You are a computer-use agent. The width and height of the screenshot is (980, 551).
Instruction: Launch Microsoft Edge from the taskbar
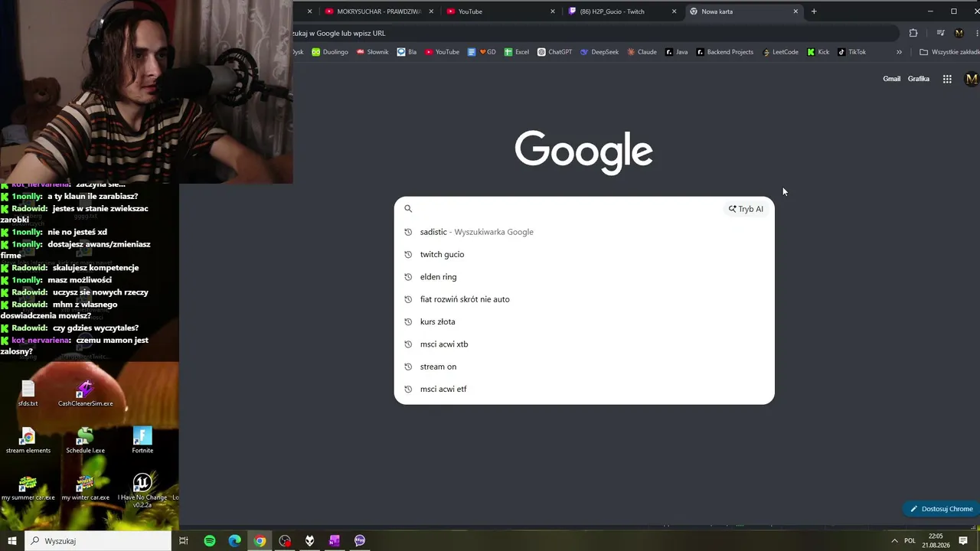235,541
